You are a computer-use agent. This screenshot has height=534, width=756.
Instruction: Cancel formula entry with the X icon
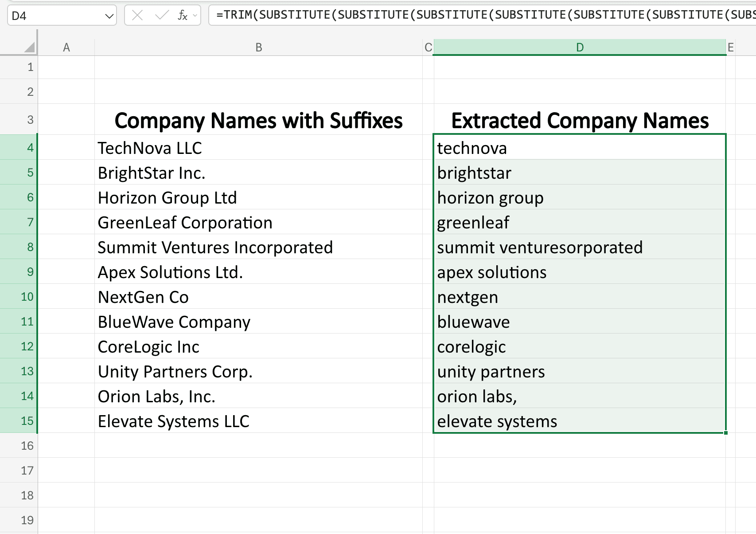[137, 15]
